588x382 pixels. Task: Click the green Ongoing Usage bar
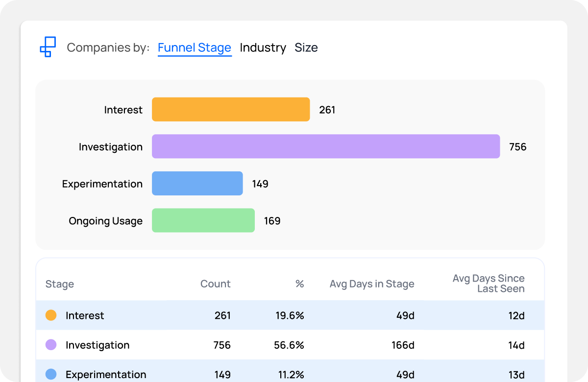coord(203,220)
